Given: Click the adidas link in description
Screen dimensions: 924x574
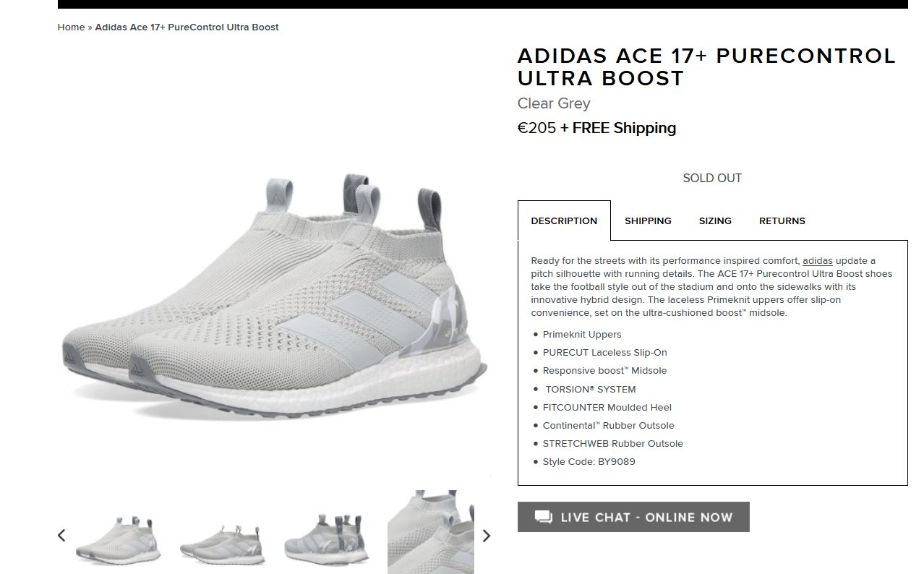Looking at the screenshot, I should tap(818, 261).
